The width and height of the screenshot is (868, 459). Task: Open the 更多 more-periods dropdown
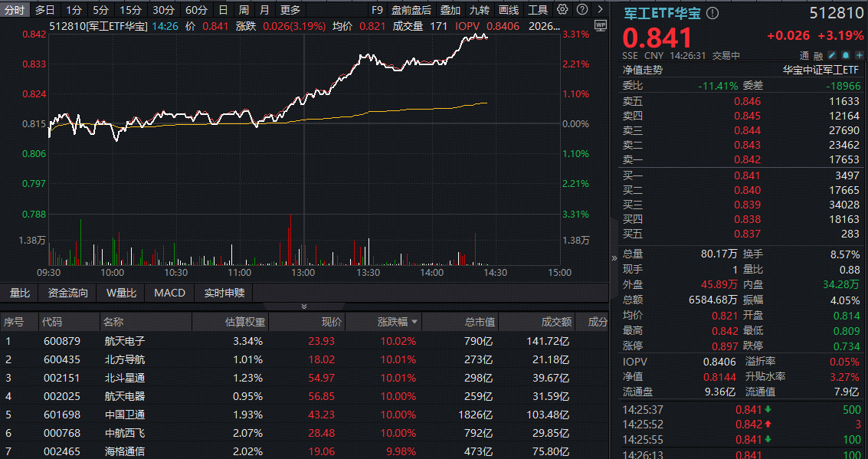tap(289, 9)
